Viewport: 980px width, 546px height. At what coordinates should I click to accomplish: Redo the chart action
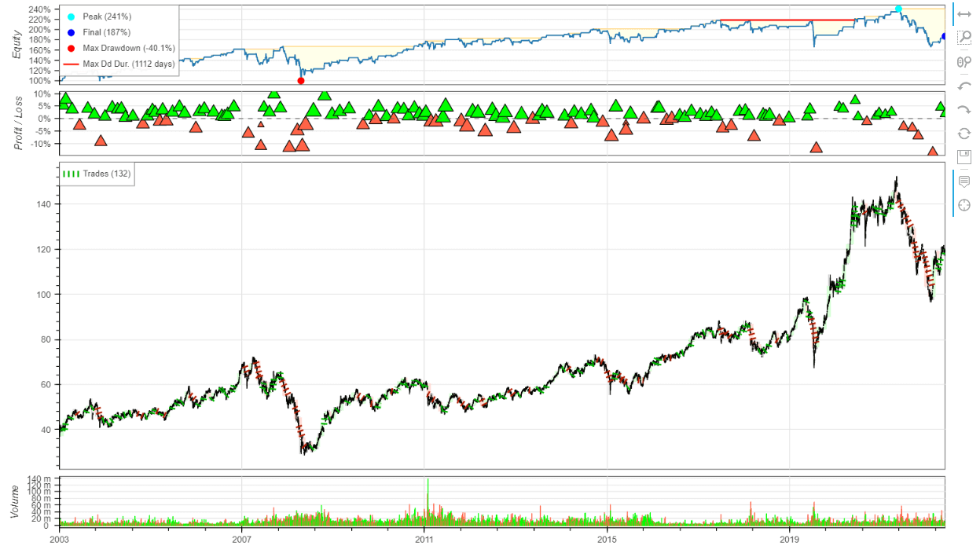[x=964, y=109]
